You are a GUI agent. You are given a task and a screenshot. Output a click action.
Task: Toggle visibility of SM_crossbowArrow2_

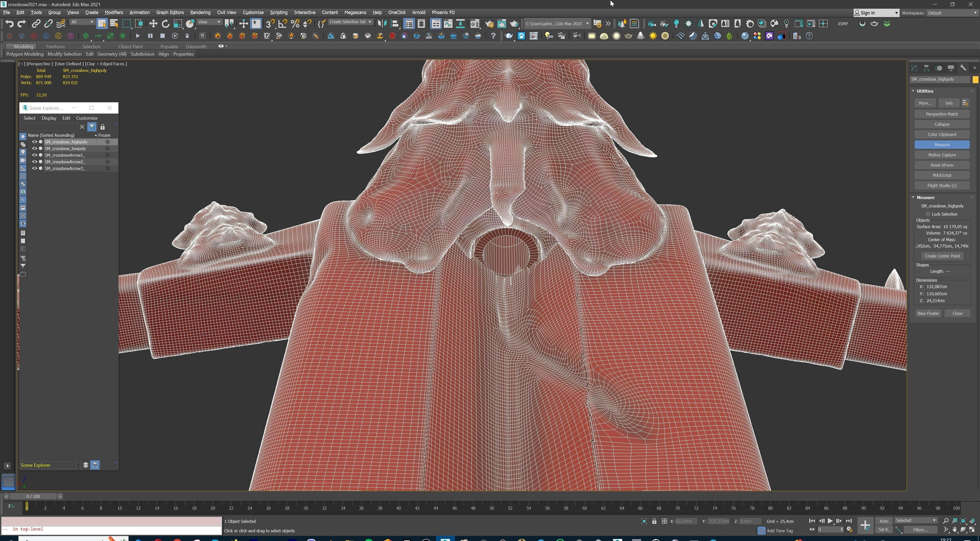click(x=34, y=162)
